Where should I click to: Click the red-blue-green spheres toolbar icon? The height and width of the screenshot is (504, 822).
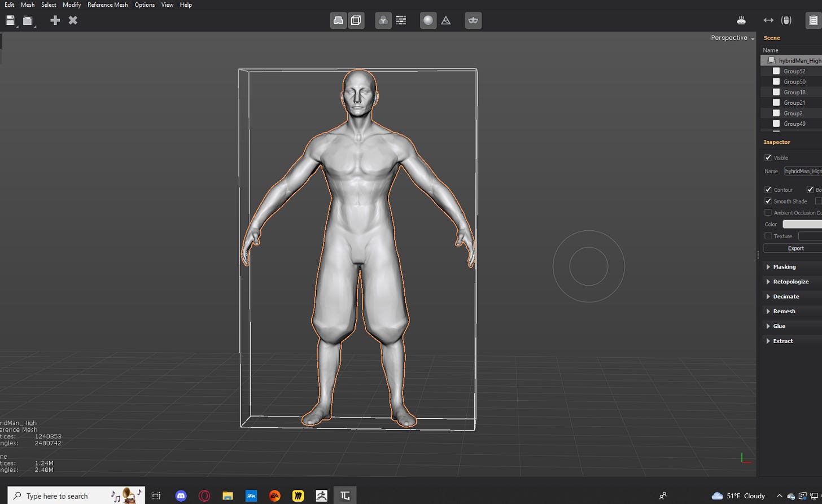click(x=383, y=20)
